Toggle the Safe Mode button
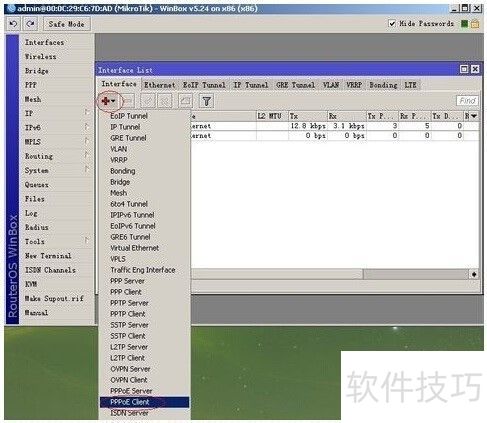 [67, 24]
